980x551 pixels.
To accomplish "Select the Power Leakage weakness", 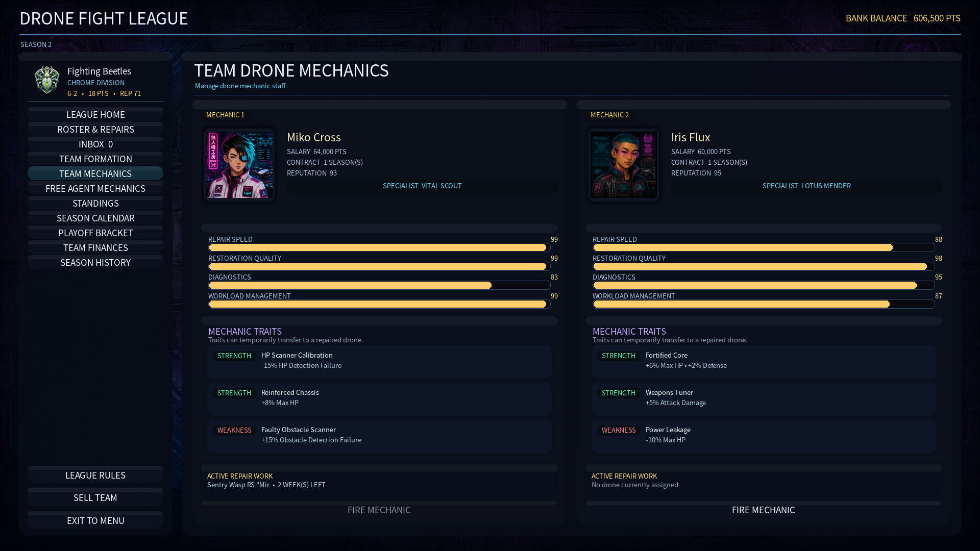I will click(764, 436).
